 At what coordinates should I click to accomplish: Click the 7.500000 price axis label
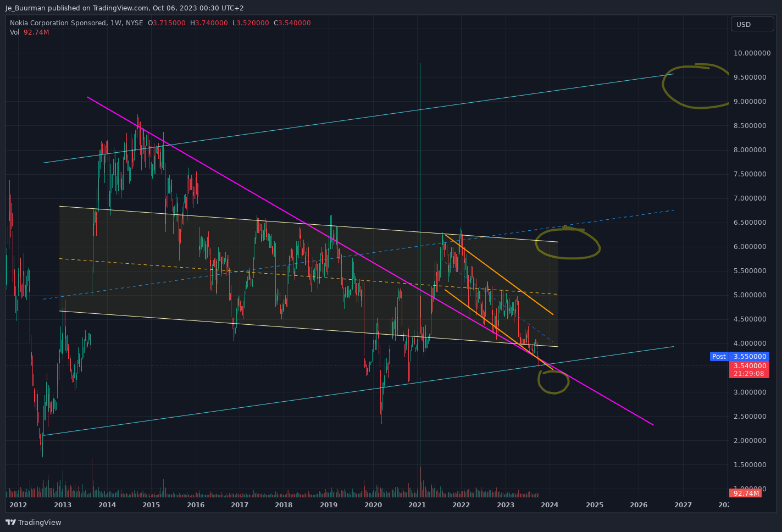pyautogui.click(x=750, y=174)
